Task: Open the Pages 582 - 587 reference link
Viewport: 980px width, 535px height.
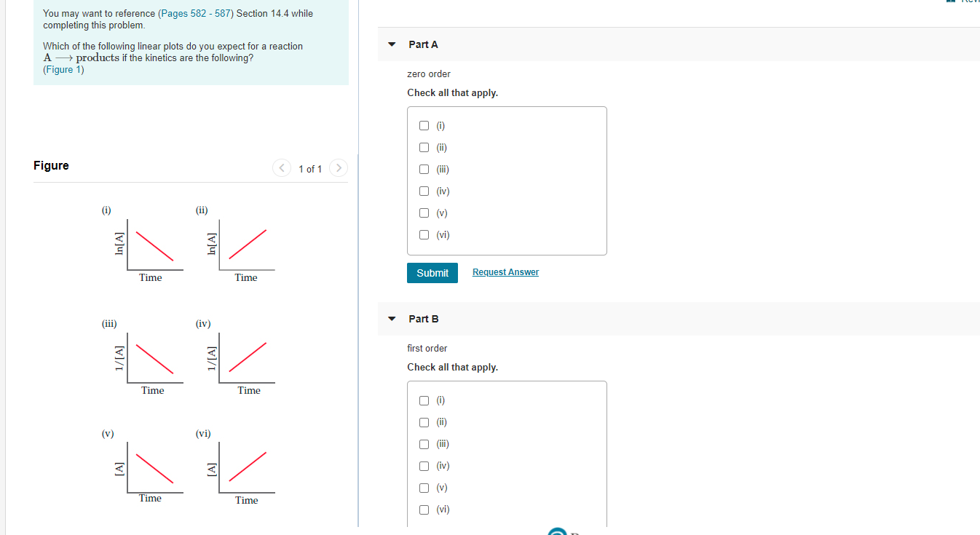Action: pyautogui.click(x=194, y=12)
